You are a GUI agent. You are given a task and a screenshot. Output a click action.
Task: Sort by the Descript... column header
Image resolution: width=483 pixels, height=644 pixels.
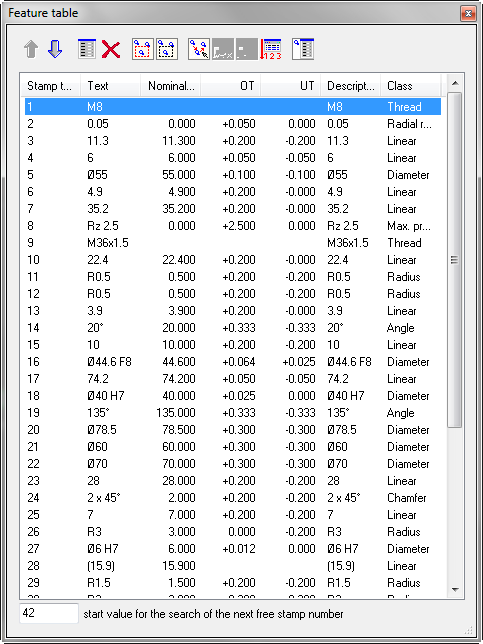tap(350, 86)
